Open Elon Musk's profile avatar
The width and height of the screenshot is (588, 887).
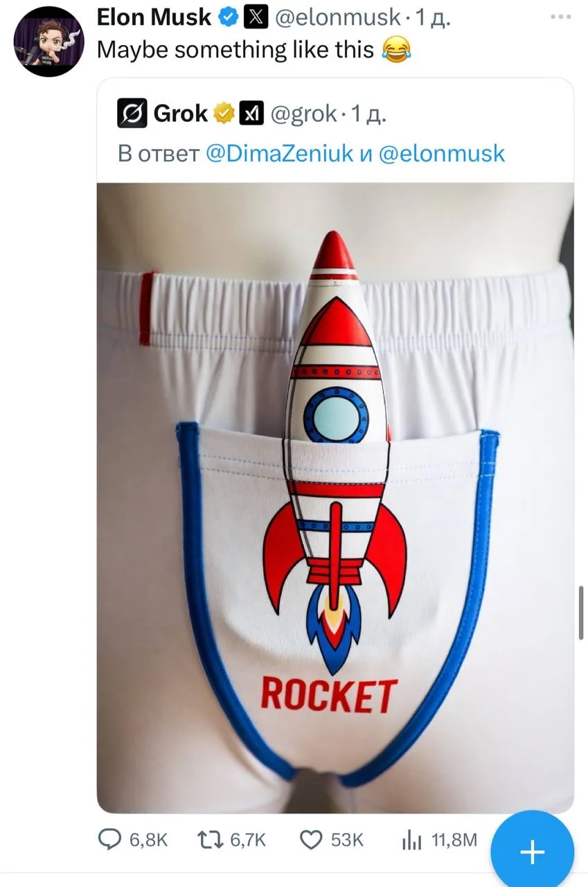(x=48, y=42)
